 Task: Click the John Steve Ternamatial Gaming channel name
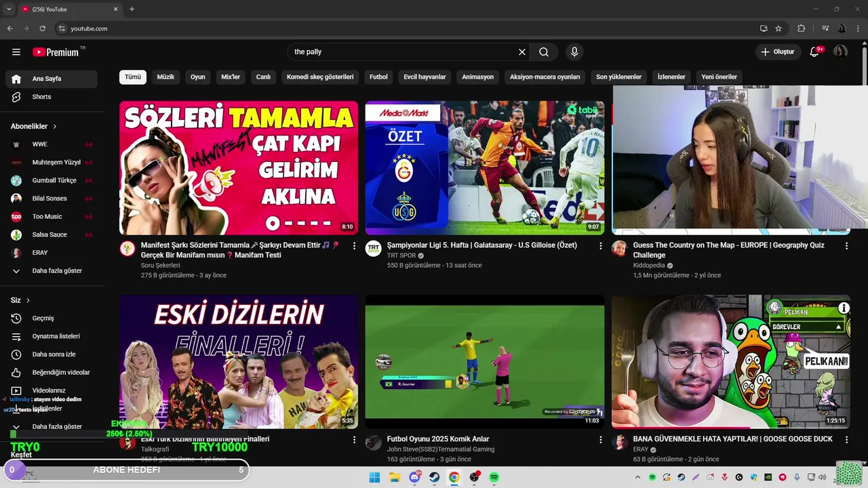[x=441, y=449]
